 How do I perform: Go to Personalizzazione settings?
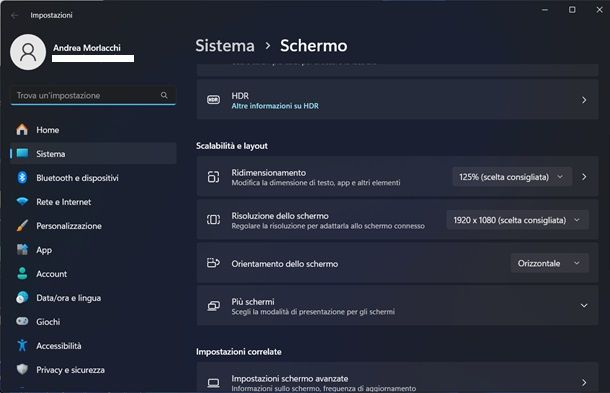pos(93,226)
